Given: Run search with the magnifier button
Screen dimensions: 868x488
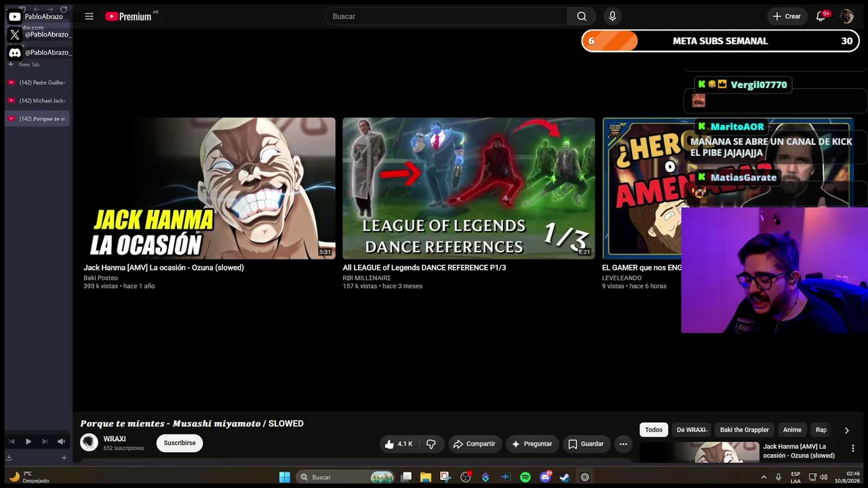Looking at the screenshot, I should tap(582, 16).
